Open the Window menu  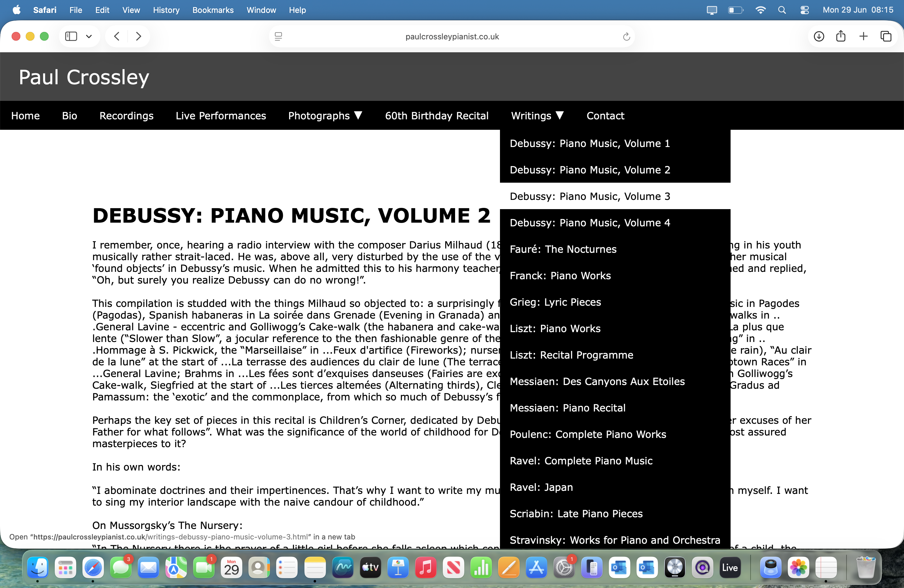point(261,10)
